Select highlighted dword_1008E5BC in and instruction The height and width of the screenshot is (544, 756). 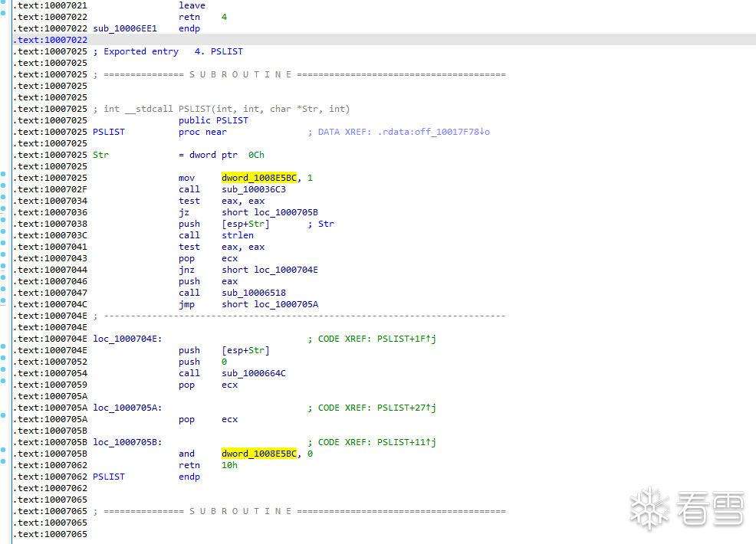[x=259, y=454]
